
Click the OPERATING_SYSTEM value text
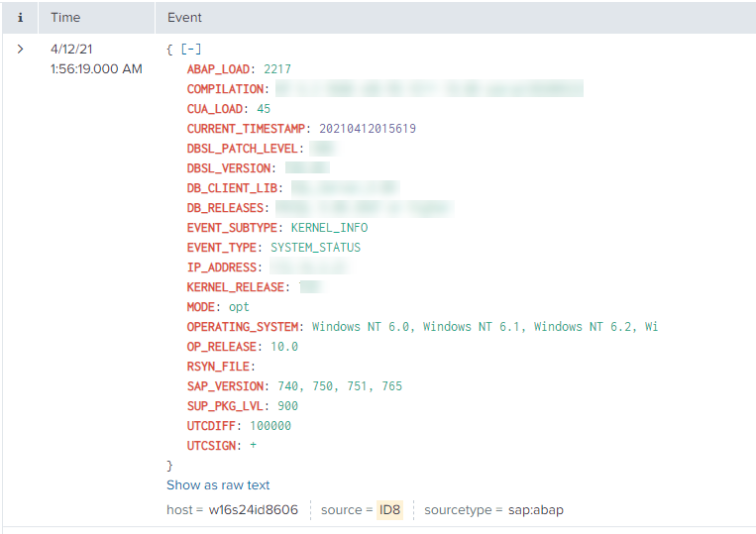click(485, 327)
